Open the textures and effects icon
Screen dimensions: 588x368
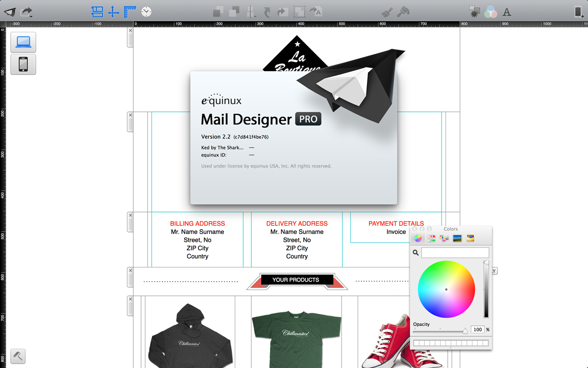474,11
